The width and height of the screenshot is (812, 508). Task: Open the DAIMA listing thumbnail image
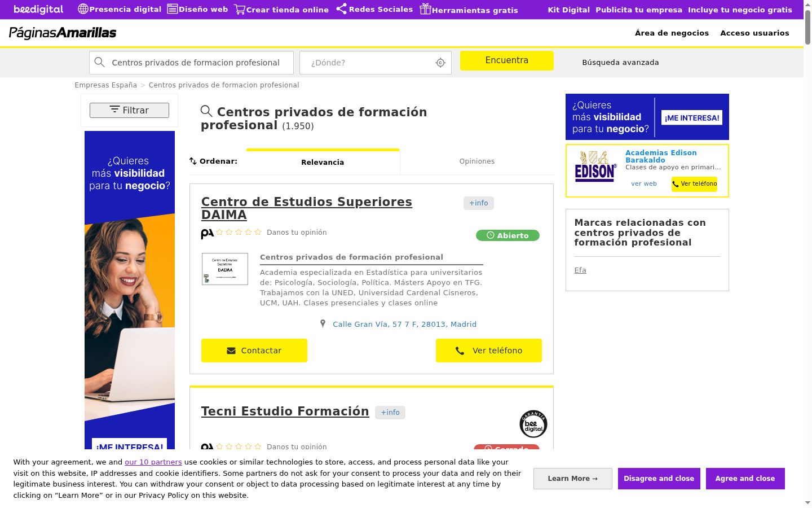click(225, 269)
